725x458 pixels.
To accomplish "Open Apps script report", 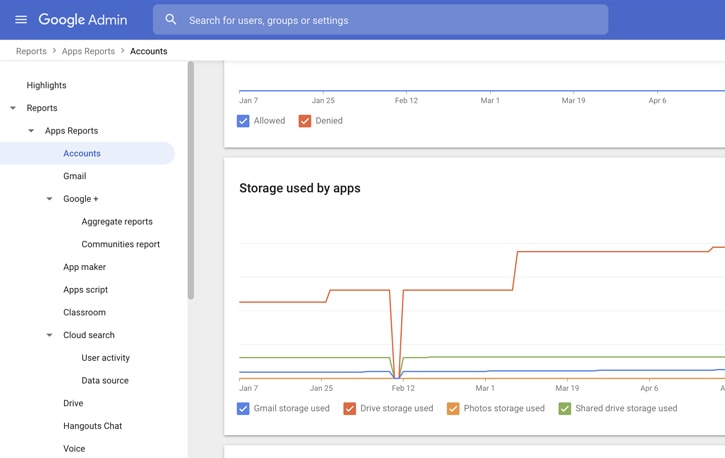I will point(86,290).
